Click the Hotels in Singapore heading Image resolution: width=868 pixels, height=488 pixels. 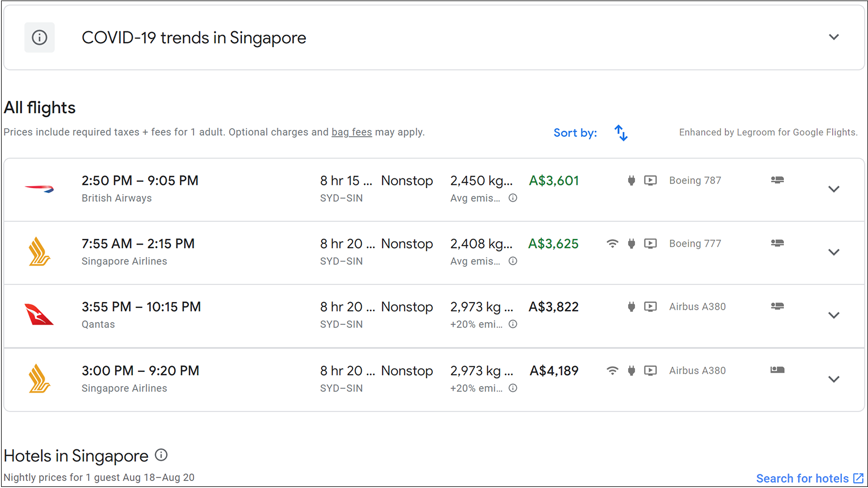(x=76, y=455)
